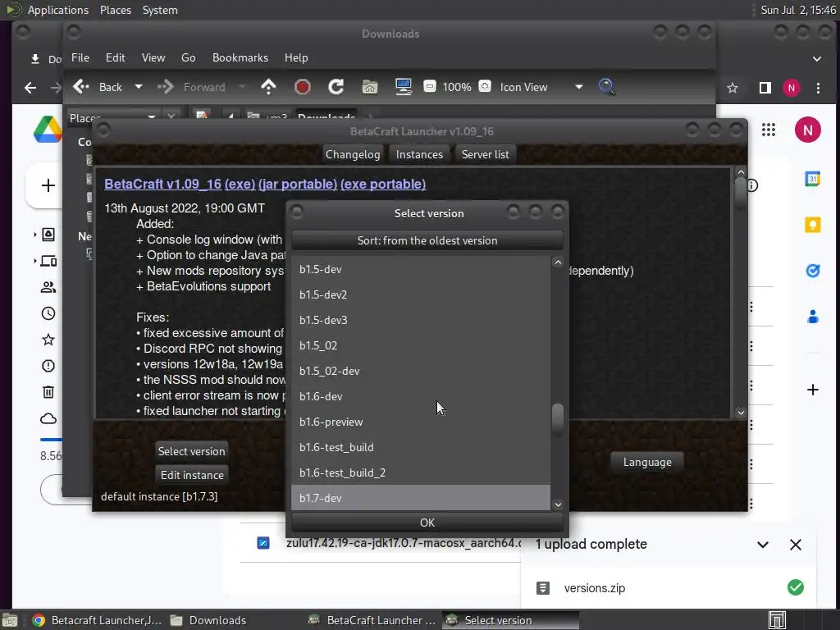The height and width of the screenshot is (630, 840).
Task: Pick b1.6-dev from the list
Action: pos(421,396)
